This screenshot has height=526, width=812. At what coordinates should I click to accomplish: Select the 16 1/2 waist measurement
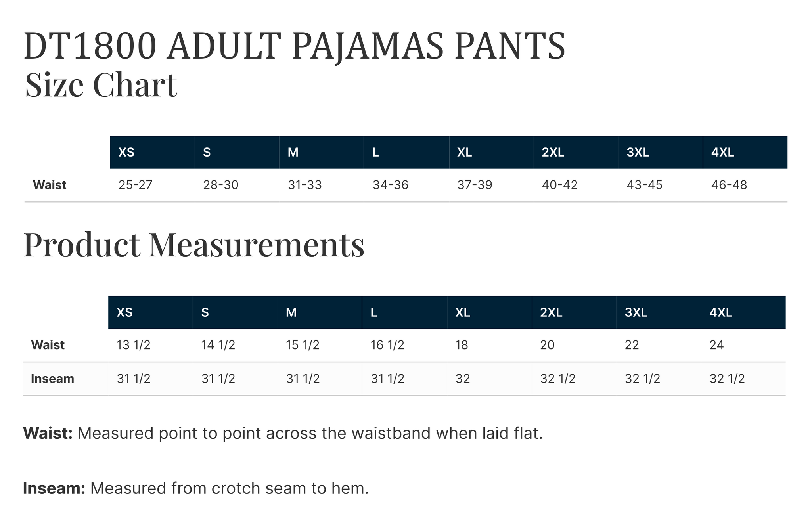tap(387, 345)
